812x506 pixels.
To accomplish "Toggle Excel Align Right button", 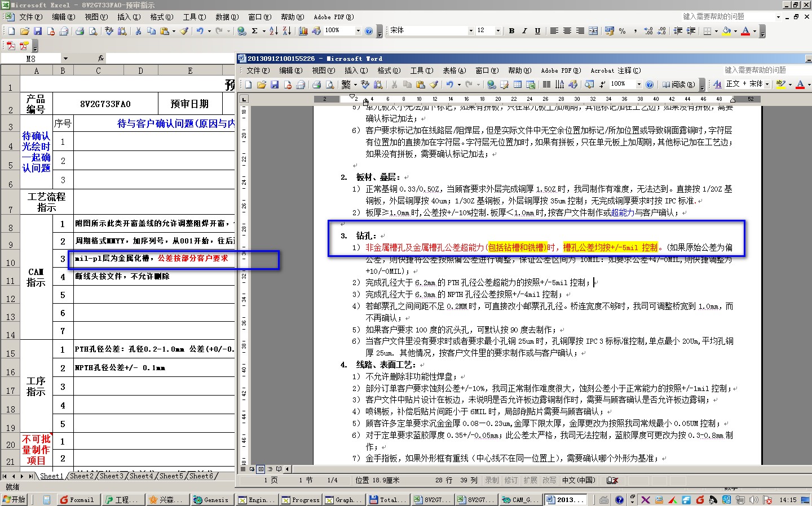I will click(x=580, y=31).
